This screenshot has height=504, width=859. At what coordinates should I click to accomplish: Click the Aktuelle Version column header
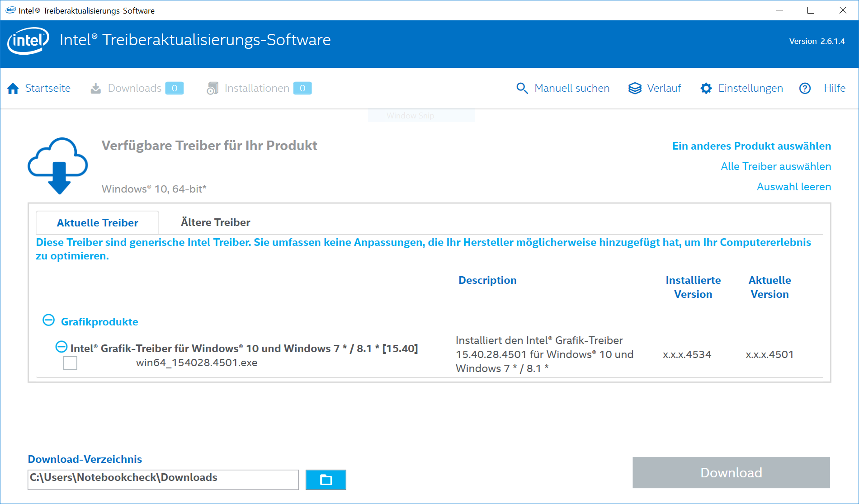coord(769,287)
